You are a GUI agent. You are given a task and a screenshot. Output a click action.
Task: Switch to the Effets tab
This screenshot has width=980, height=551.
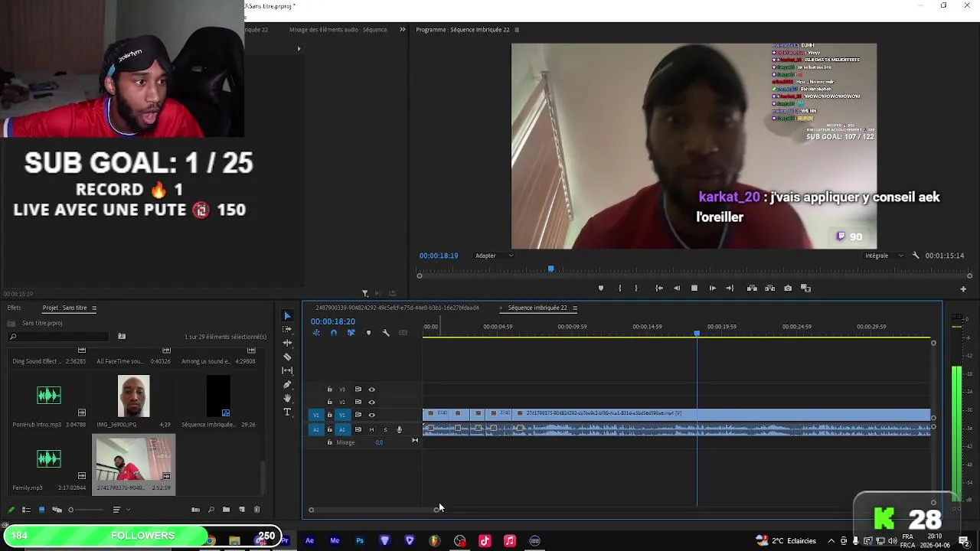pos(14,308)
